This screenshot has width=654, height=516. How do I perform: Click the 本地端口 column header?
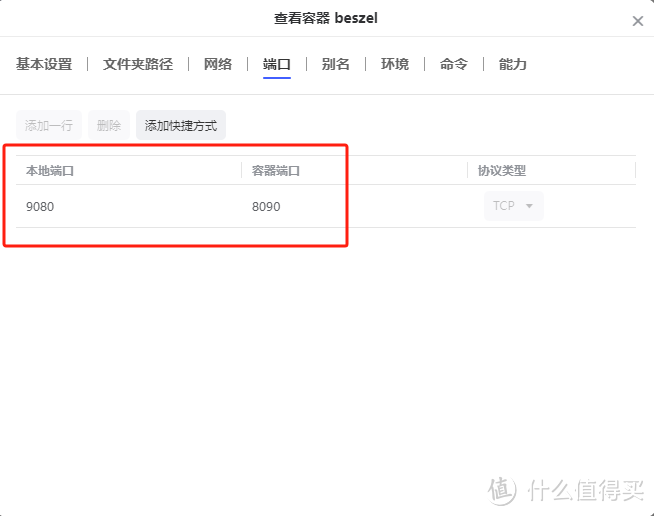[x=50, y=171]
